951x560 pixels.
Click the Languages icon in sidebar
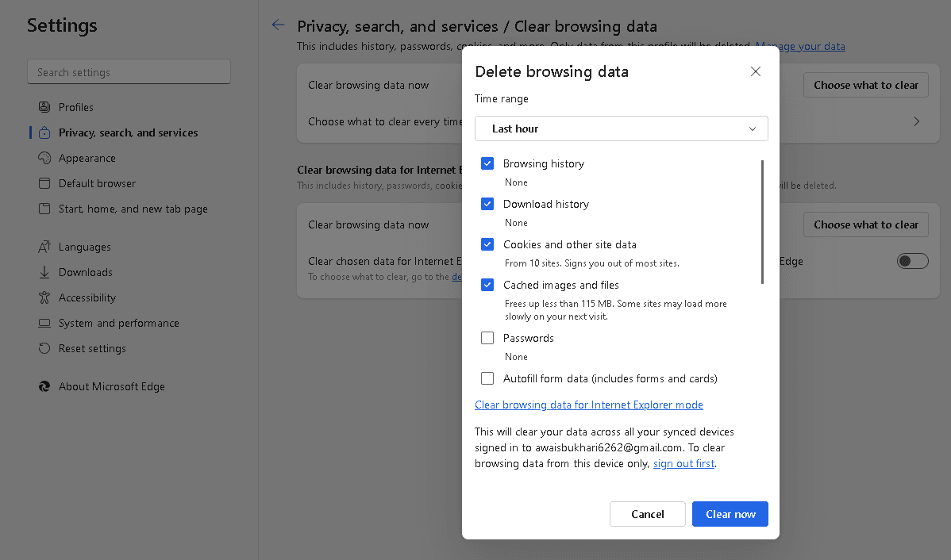(x=44, y=247)
